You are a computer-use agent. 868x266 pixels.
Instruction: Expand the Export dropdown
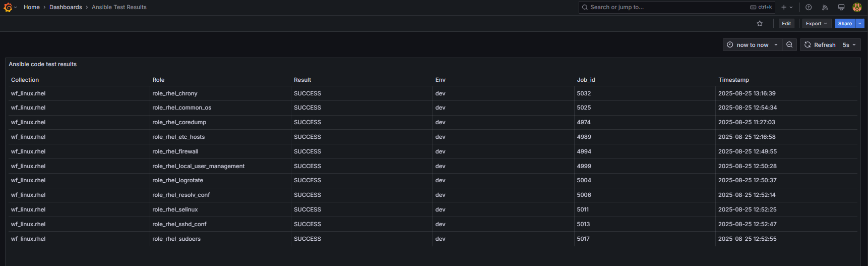tap(816, 24)
